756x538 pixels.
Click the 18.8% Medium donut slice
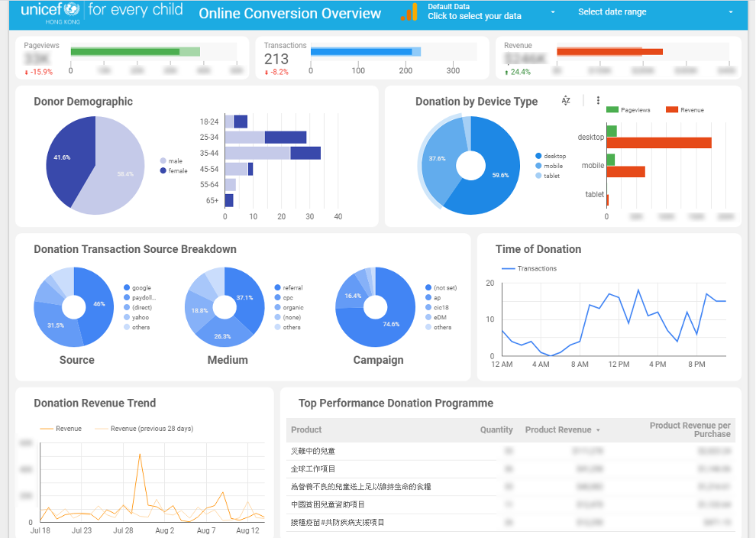tap(199, 311)
